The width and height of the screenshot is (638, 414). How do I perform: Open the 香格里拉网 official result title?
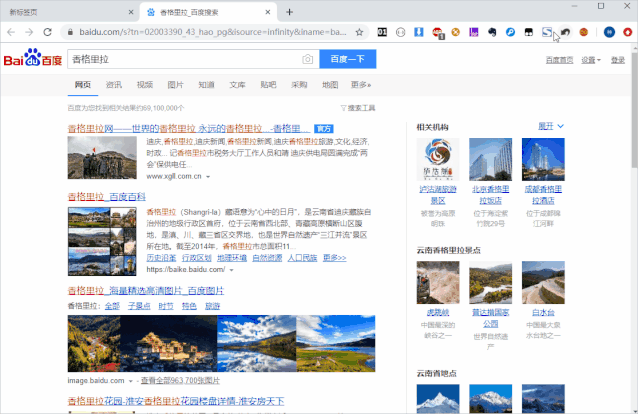point(188,129)
